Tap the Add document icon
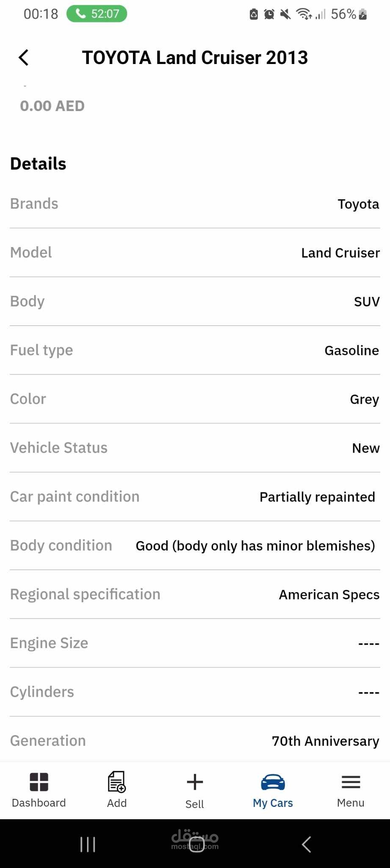 coord(116,782)
